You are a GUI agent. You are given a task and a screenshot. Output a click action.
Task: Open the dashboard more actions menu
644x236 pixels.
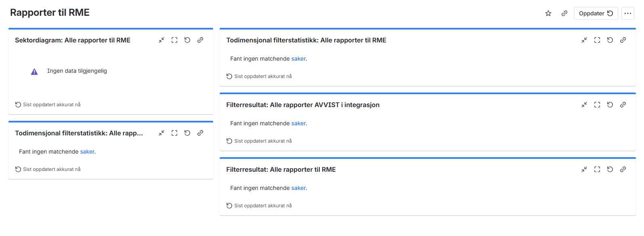click(x=627, y=13)
